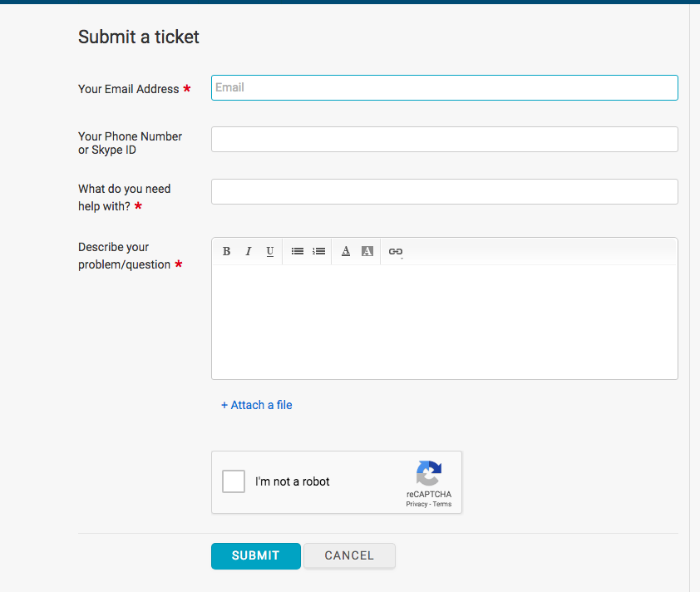Select the Phone Number or Skype ID field
The height and width of the screenshot is (592, 700).
click(x=445, y=140)
